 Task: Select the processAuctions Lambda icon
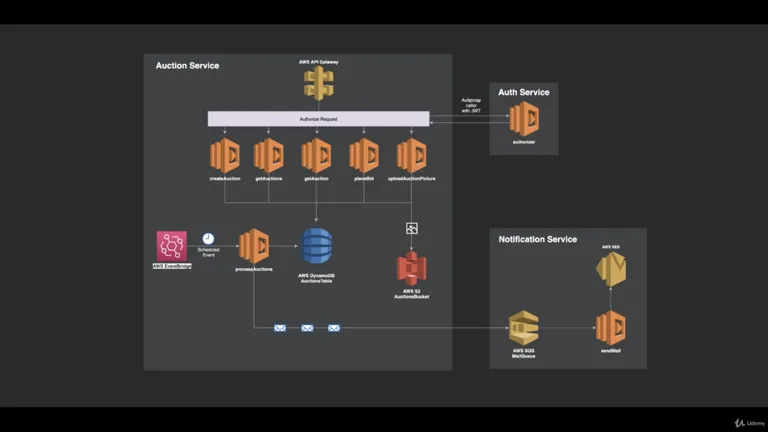(x=254, y=246)
